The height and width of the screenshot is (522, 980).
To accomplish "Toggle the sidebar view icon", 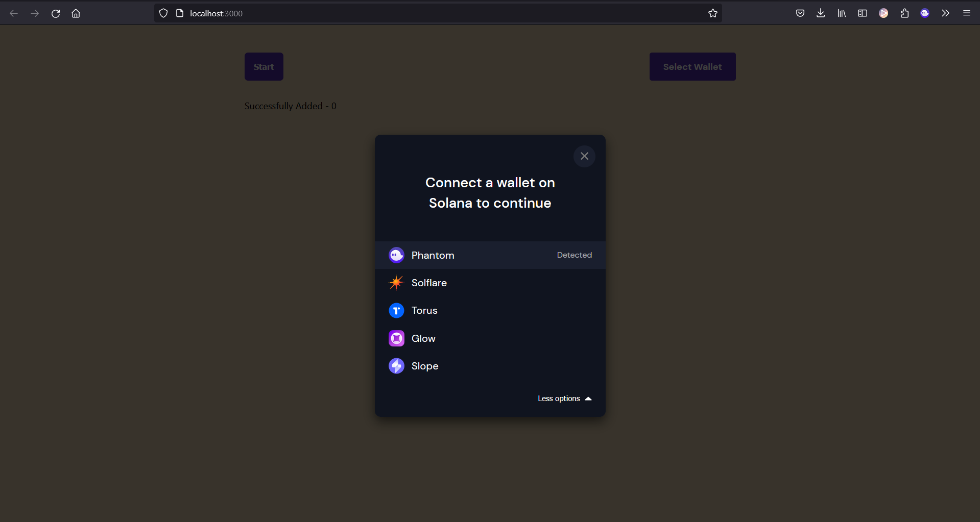I will coord(863,13).
